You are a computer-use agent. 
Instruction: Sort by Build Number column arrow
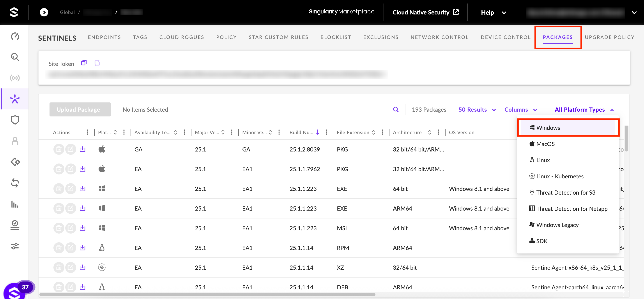click(318, 132)
